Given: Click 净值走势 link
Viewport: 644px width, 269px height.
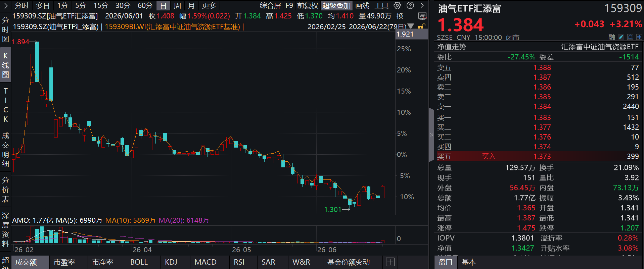Looking at the screenshot, I should pos(452,47).
